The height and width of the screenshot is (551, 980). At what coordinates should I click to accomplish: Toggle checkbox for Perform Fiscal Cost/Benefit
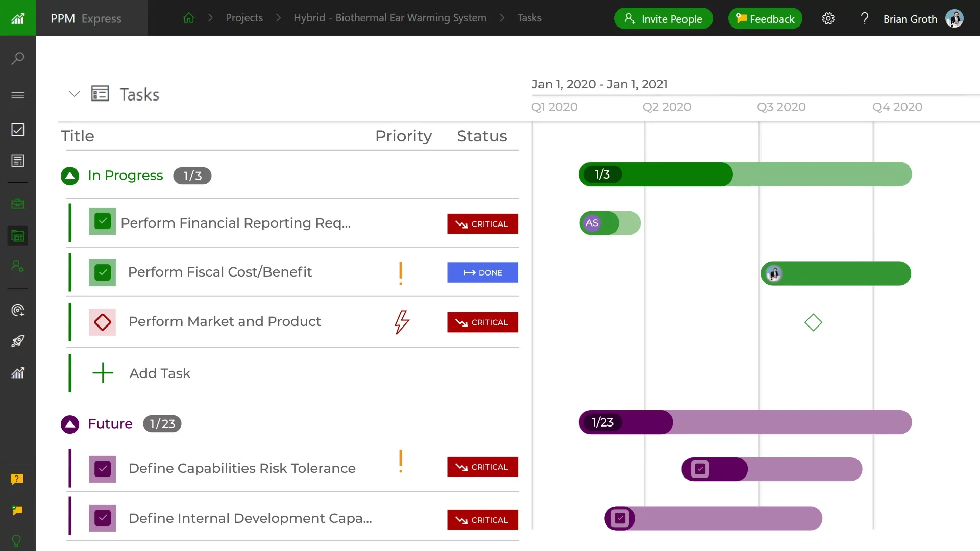click(x=103, y=272)
